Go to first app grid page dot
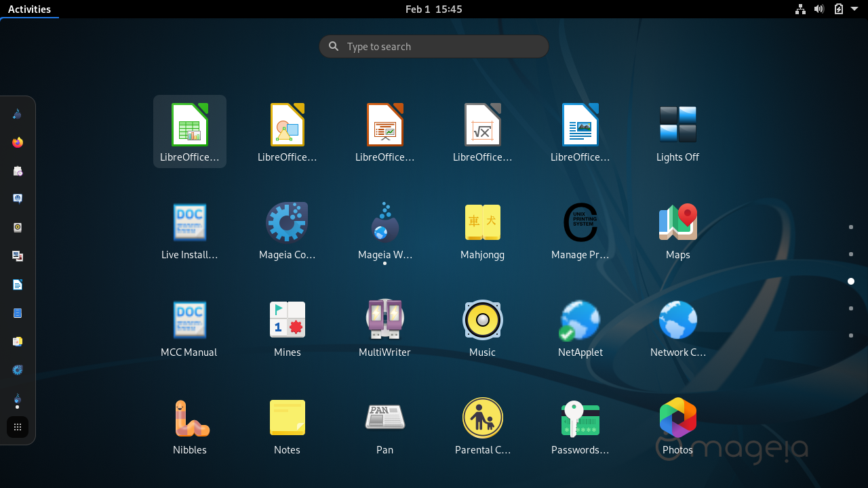The width and height of the screenshot is (868, 488). click(851, 227)
